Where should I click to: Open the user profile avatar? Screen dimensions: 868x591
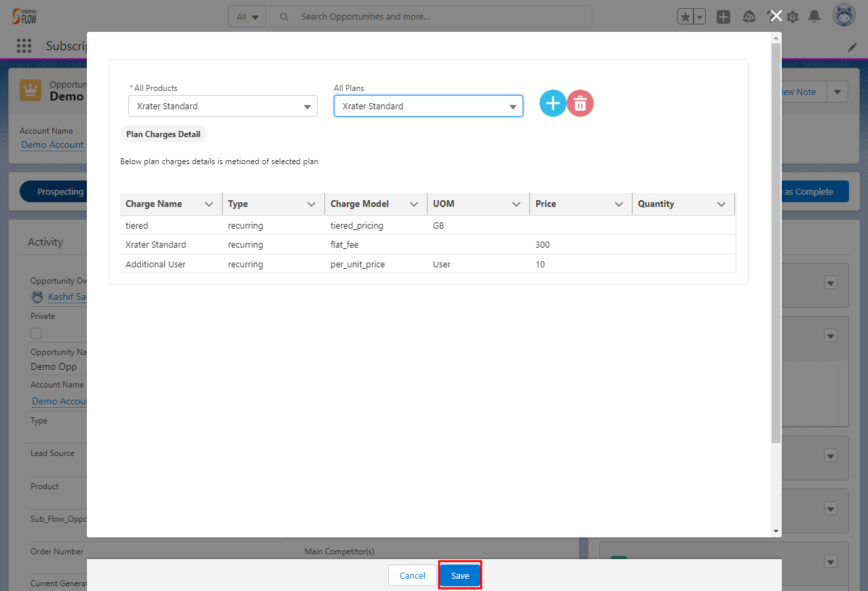(x=844, y=15)
